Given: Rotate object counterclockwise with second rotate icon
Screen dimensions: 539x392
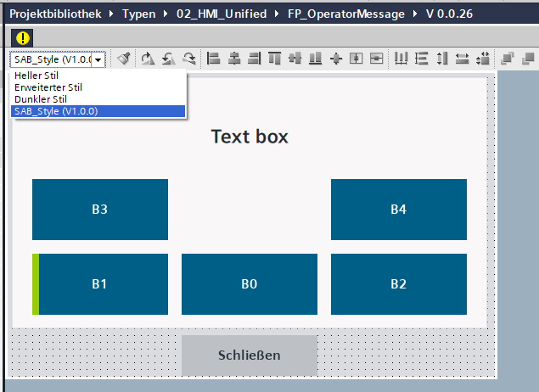Looking at the screenshot, I should [x=168, y=59].
